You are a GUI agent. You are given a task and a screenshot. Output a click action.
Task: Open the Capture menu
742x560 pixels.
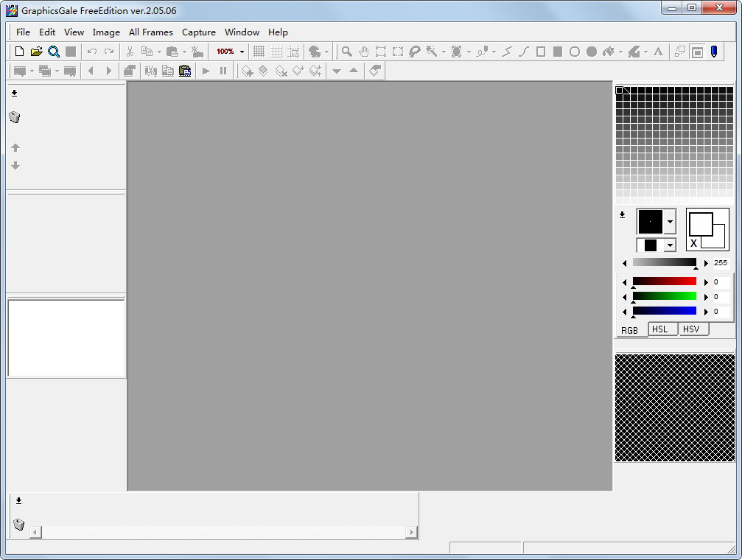tap(199, 32)
